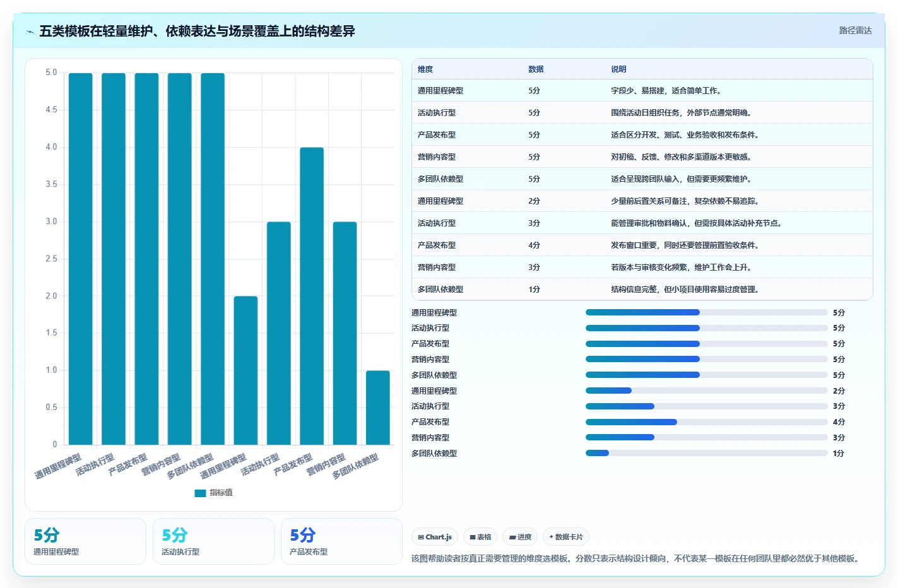Click the y-axis label 5.0 in chart
898x588 pixels.
[51, 73]
